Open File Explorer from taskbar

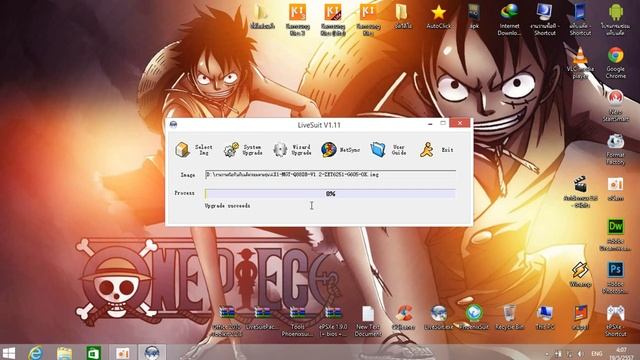point(64,353)
